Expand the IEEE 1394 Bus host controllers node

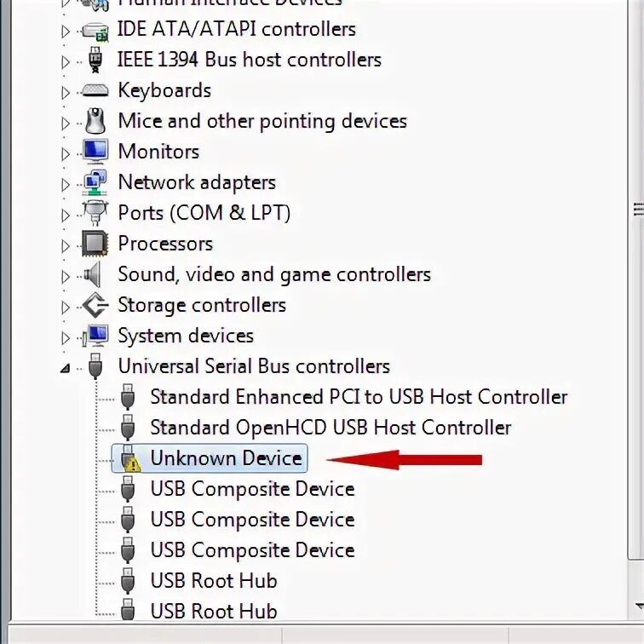point(66,61)
